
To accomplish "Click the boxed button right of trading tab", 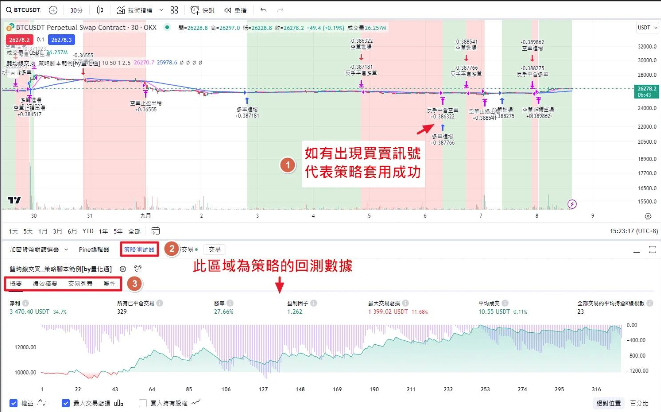I will [x=215, y=250].
